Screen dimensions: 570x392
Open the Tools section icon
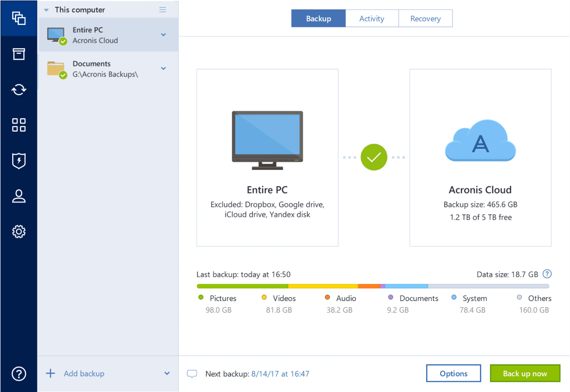point(19,125)
